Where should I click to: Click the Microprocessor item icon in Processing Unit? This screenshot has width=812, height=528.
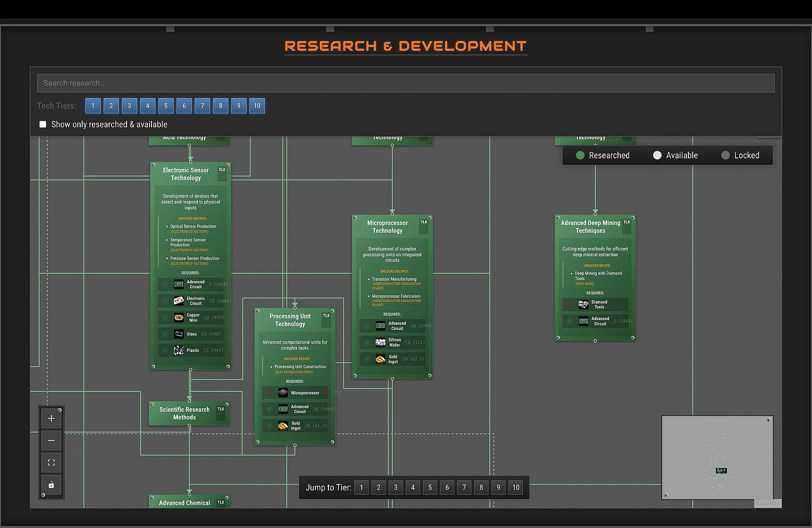(x=283, y=393)
